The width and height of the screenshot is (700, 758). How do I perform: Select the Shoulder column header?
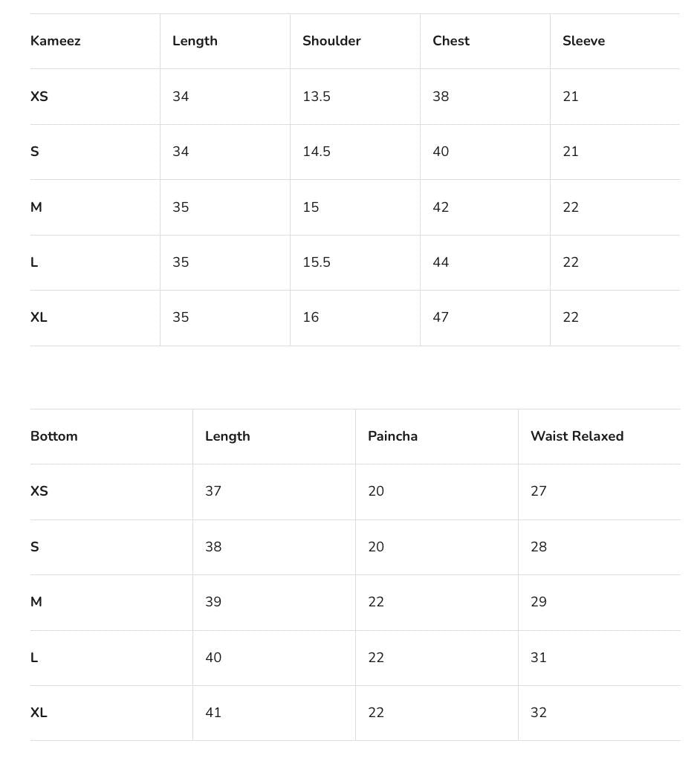click(x=331, y=41)
